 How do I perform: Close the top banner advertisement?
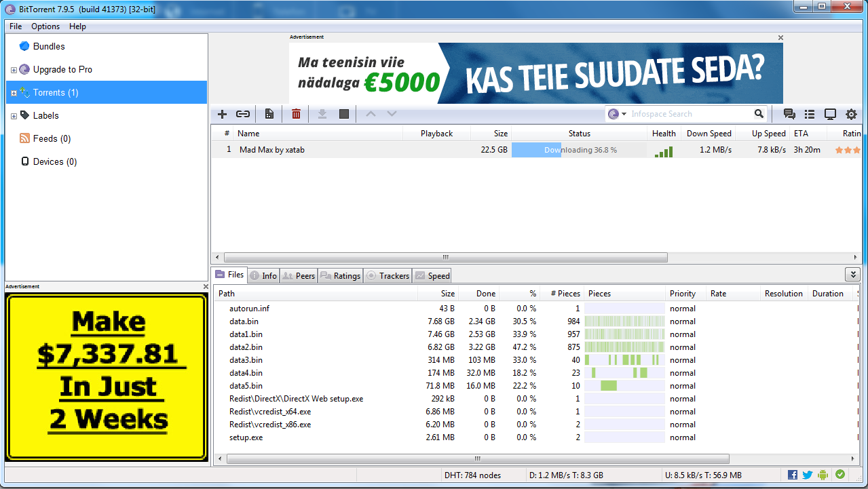click(780, 38)
